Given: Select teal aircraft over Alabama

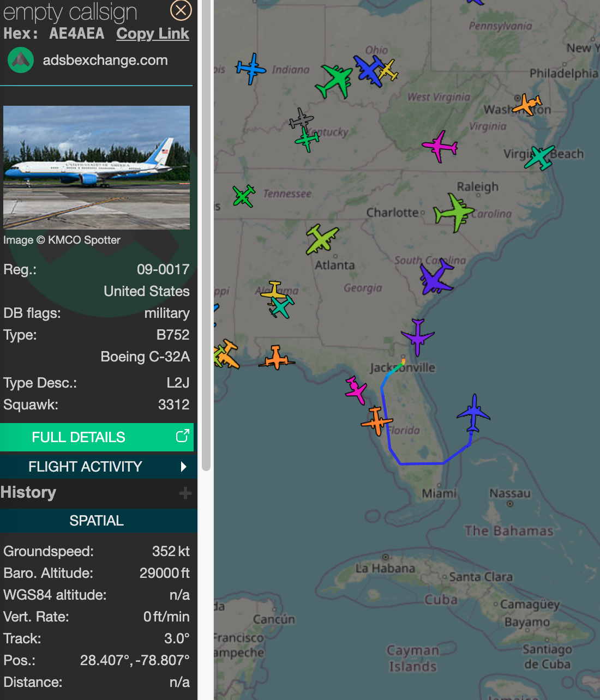Looking at the screenshot, I should click(281, 307).
